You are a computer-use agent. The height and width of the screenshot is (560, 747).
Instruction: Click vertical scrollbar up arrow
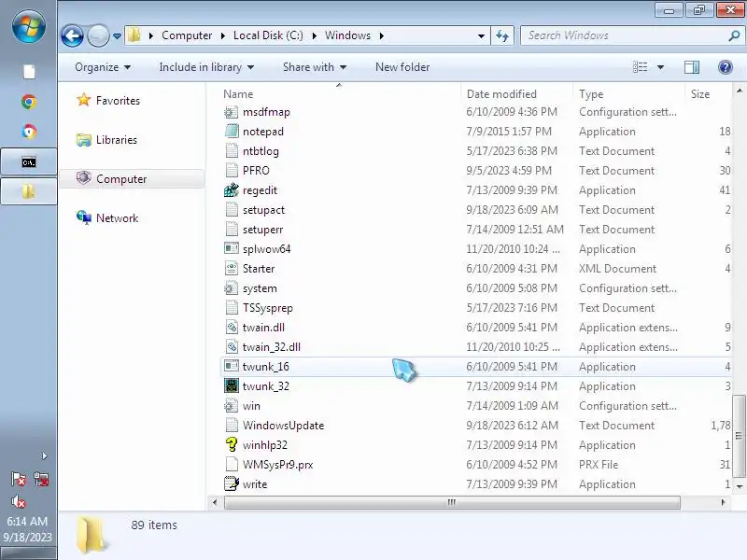tap(739, 90)
